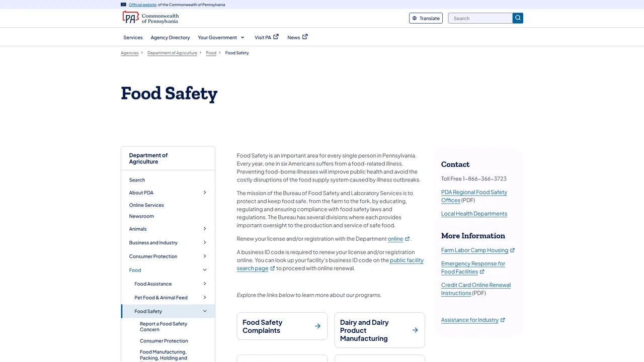This screenshot has height=362, width=644.
Task: Open the Services menu
Action: pyautogui.click(x=133, y=38)
